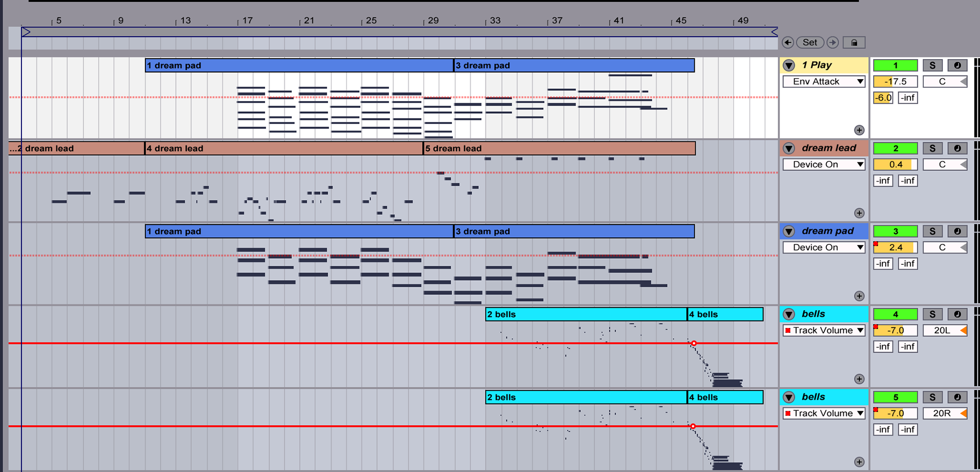Click bar 45 in the beat-time ruler
Viewport: 980px width, 472px height.
(680, 20)
